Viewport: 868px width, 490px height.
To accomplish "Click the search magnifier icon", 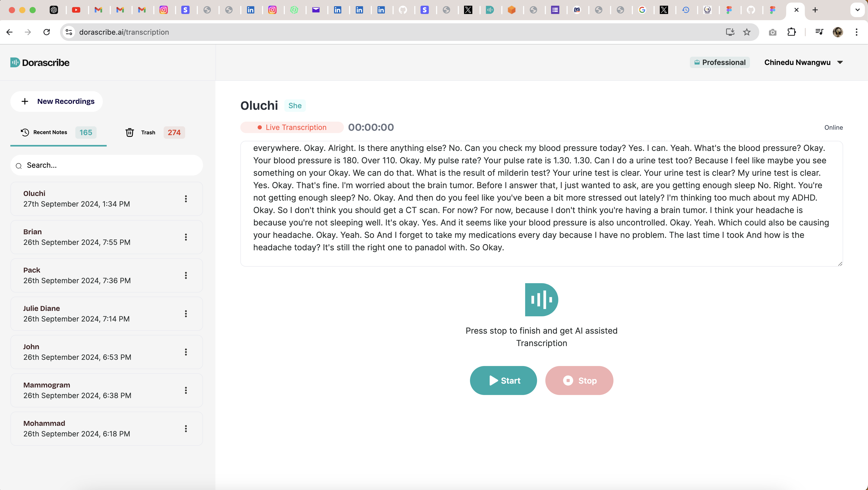I will click(x=19, y=166).
